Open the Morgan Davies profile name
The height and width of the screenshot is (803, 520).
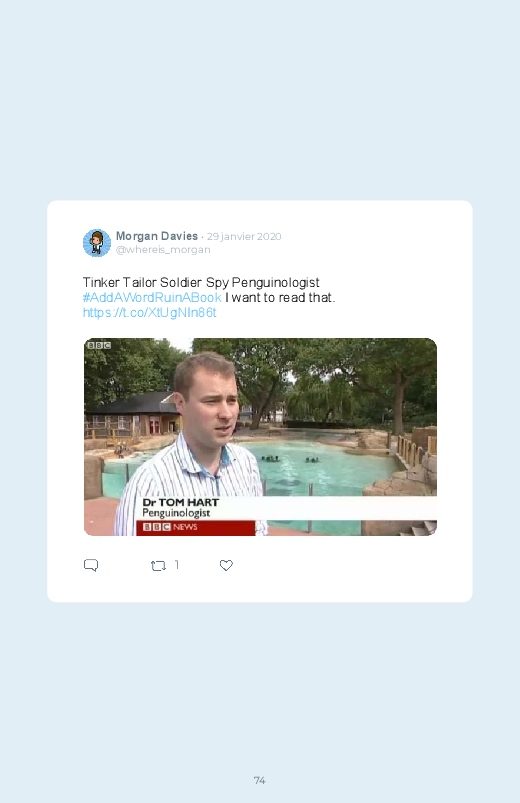[x=157, y=236]
